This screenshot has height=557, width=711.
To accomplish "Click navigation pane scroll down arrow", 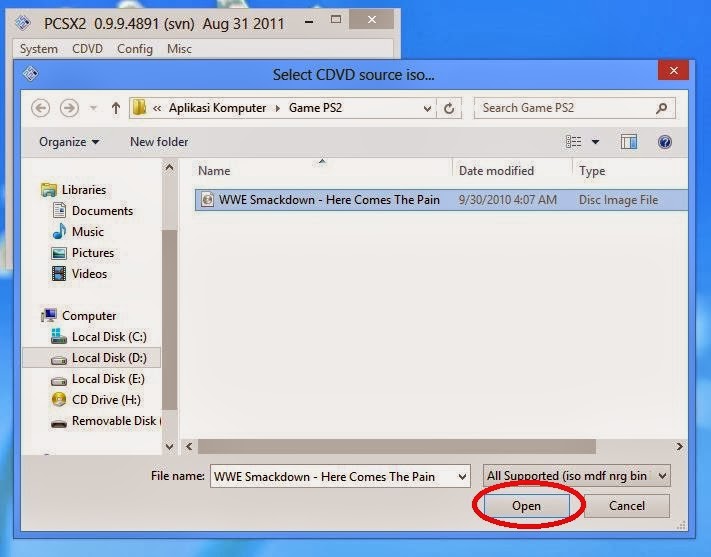I will coord(170,447).
